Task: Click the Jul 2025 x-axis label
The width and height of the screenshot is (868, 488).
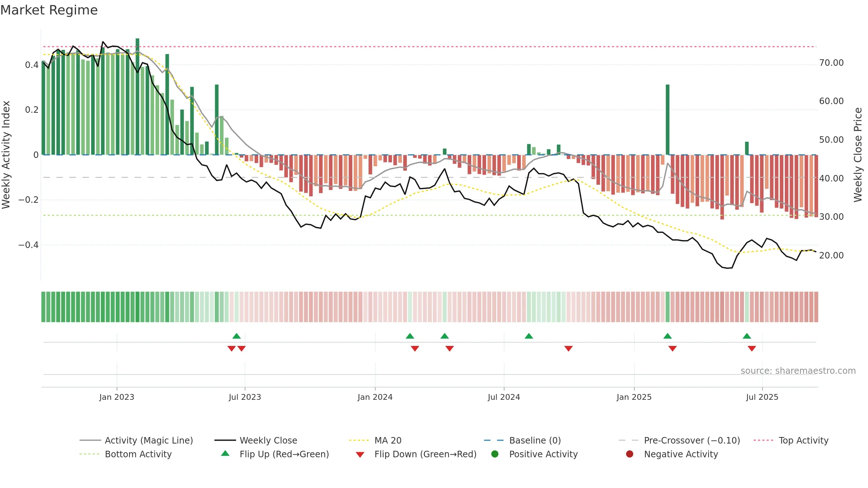Action: click(762, 397)
